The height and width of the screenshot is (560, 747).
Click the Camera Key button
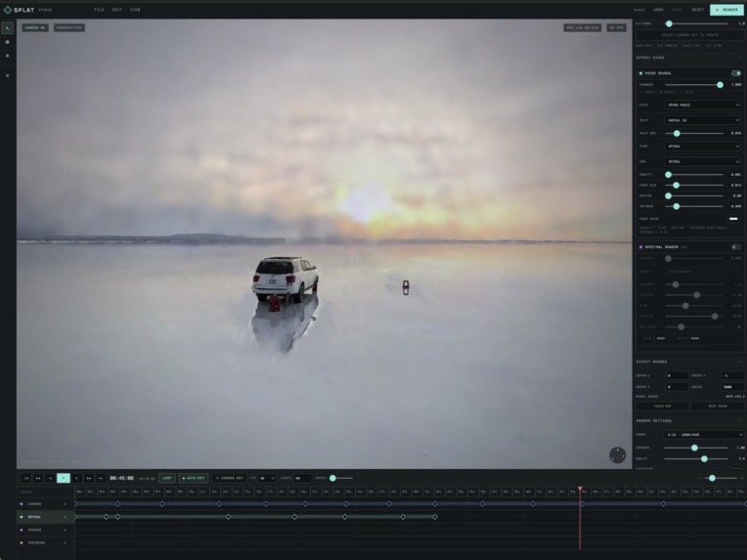pos(230,478)
